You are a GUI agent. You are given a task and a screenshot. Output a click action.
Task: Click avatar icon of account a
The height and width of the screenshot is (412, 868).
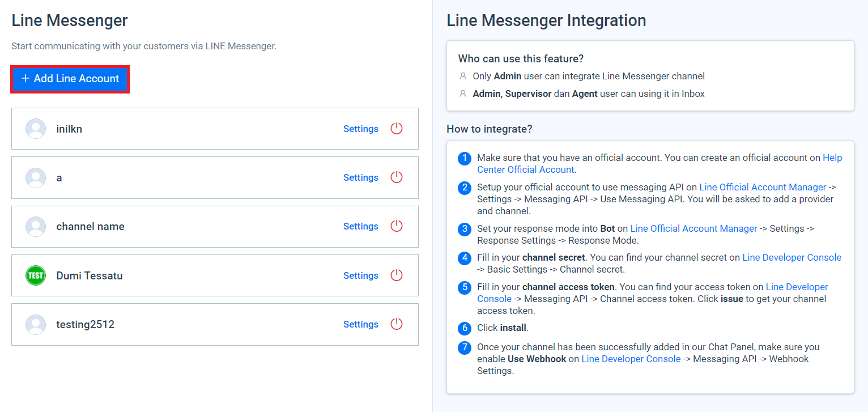(36, 177)
